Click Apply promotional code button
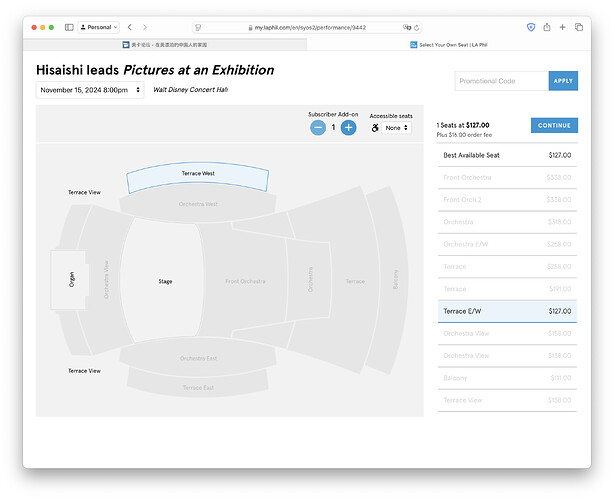This screenshot has width=615, height=500. click(x=563, y=81)
